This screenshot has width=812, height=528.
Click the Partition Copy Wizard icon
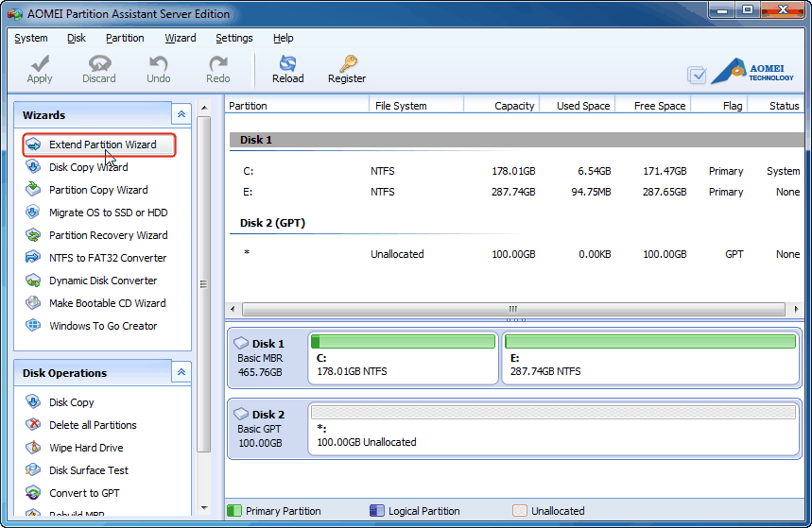(x=33, y=190)
